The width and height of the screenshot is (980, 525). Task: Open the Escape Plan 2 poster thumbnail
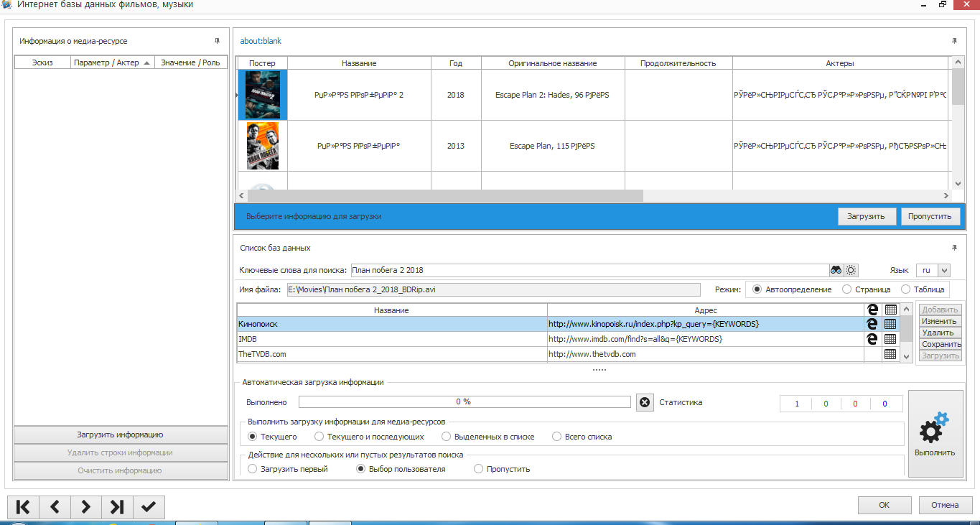coord(262,95)
